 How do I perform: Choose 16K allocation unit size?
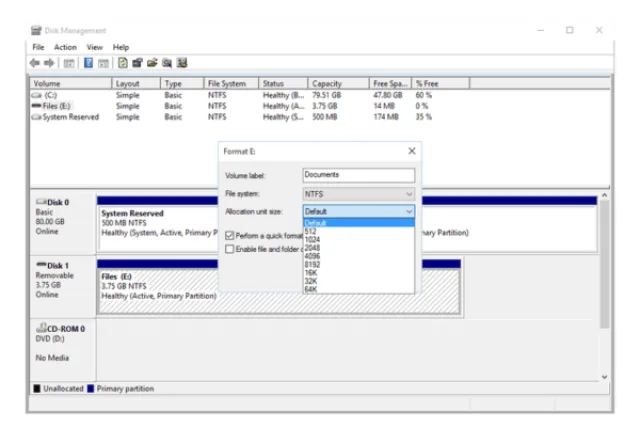coord(359,273)
